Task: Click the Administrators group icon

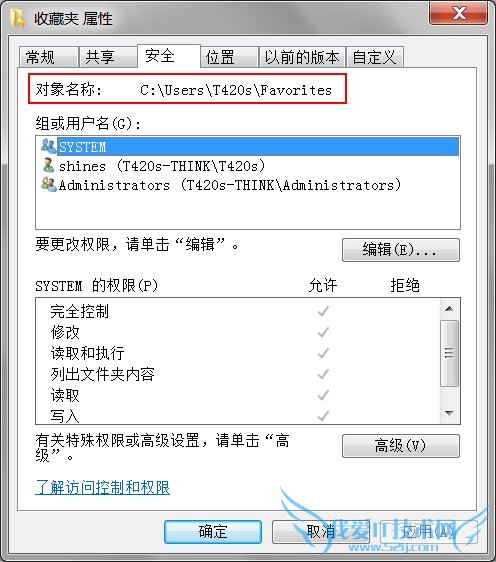Action: (x=49, y=184)
